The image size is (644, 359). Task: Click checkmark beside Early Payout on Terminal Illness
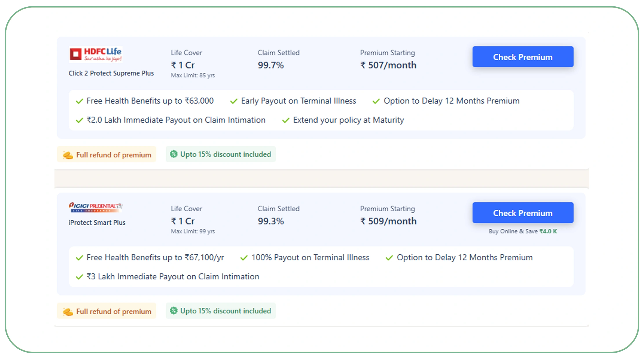(x=234, y=101)
